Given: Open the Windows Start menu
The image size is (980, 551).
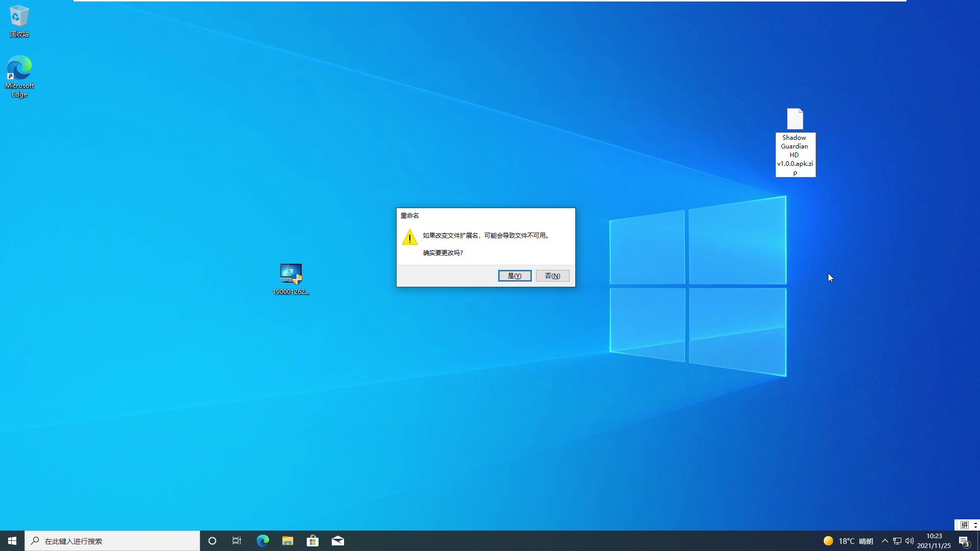Looking at the screenshot, I should coord(12,541).
